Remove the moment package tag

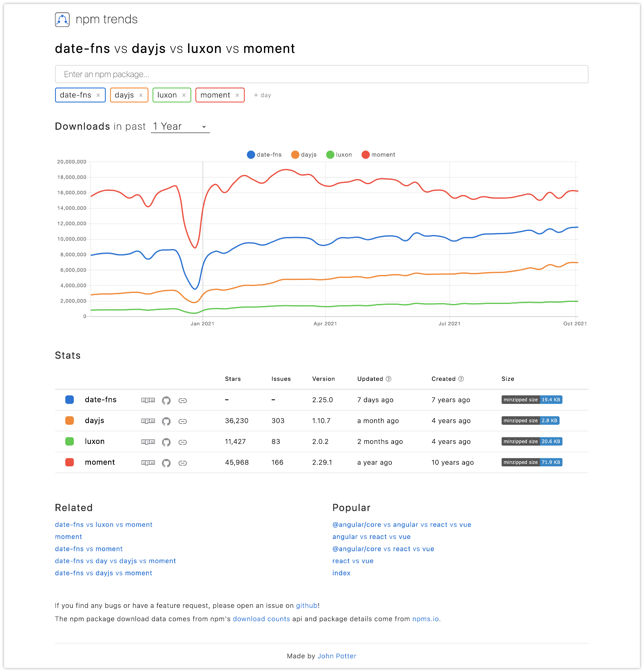(x=237, y=95)
